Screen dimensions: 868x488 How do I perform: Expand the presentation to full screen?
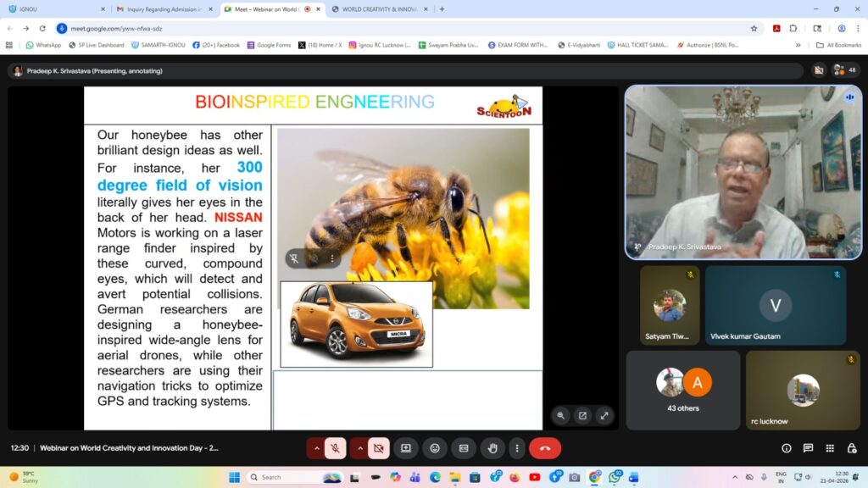(604, 415)
